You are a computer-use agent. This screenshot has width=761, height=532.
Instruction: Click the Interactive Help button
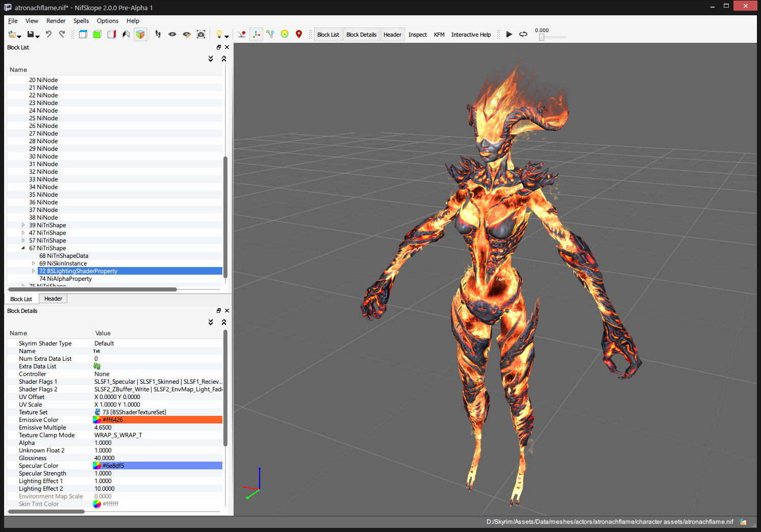(x=471, y=35)
